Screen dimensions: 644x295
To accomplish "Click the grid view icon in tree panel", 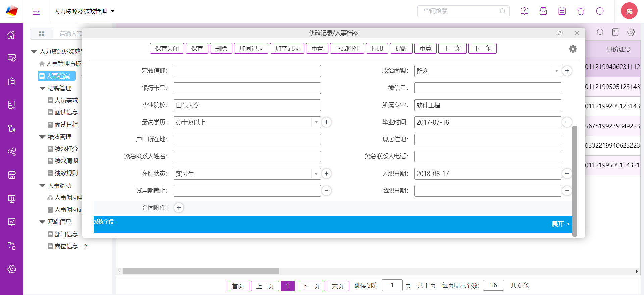I will [x=42, y=34].
